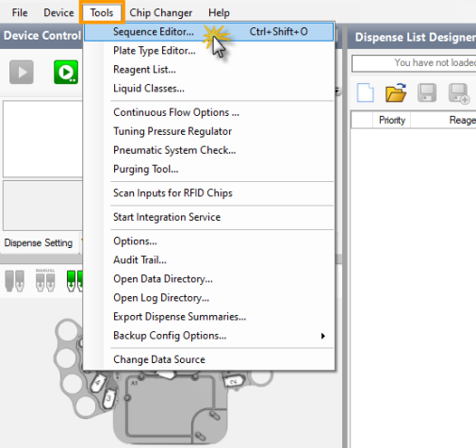The image size is (476, 448).
Task: Create a new dispense list via blank page icon
Action: tap(366, 92)
